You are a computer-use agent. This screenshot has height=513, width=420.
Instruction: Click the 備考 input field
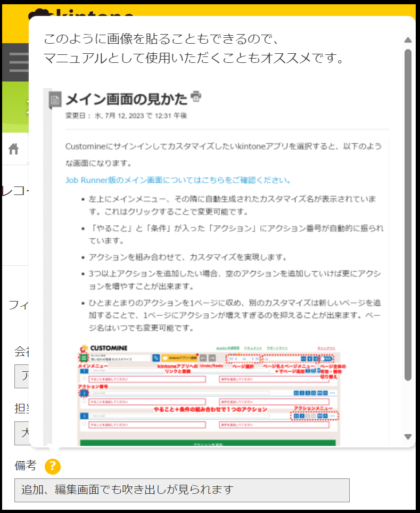tap(182, 490)
